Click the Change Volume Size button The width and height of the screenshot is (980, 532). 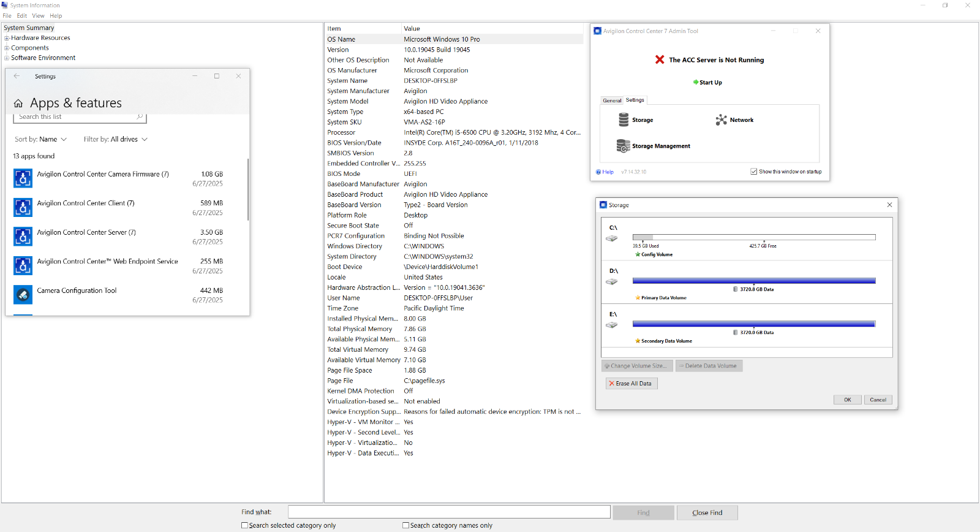pos(637,366)
